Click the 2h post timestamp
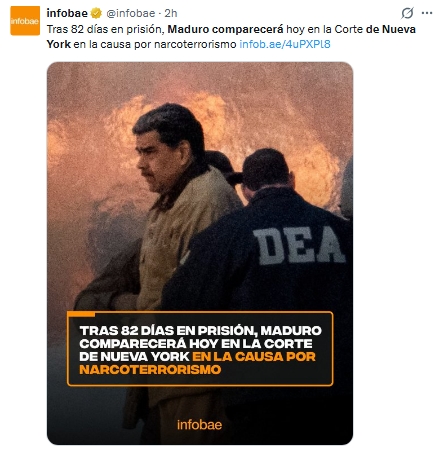The height and width of the screenshot is (451, 439). click(171, 13)
